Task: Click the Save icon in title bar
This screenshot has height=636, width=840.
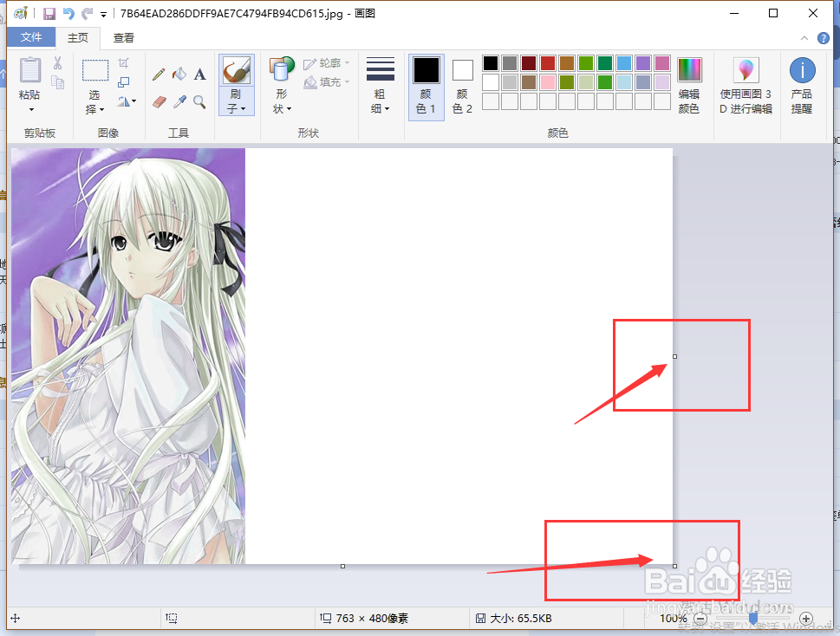Action: 49,13
